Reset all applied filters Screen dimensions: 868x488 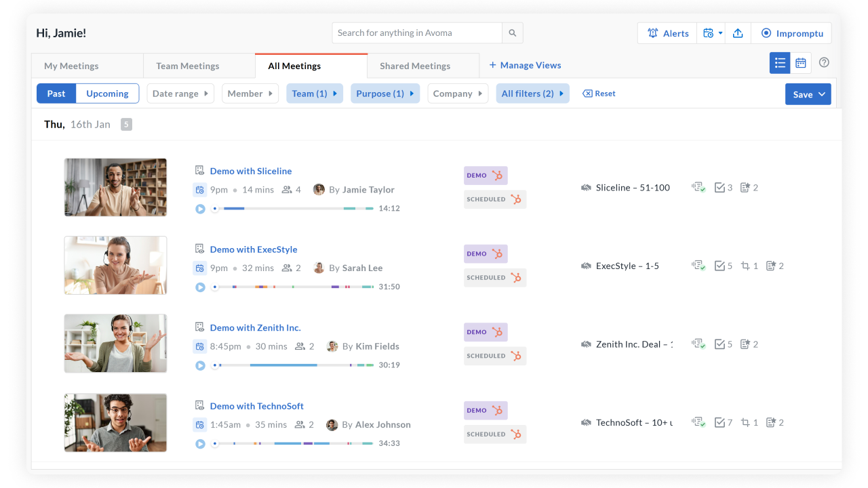coord(599,94)
